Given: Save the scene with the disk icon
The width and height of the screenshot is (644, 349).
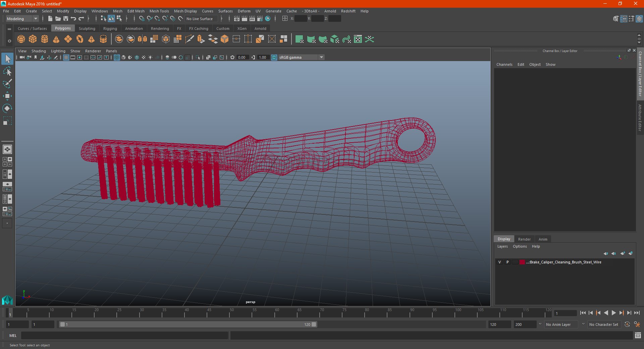Looking at the screenshot, I should (66, 19).
